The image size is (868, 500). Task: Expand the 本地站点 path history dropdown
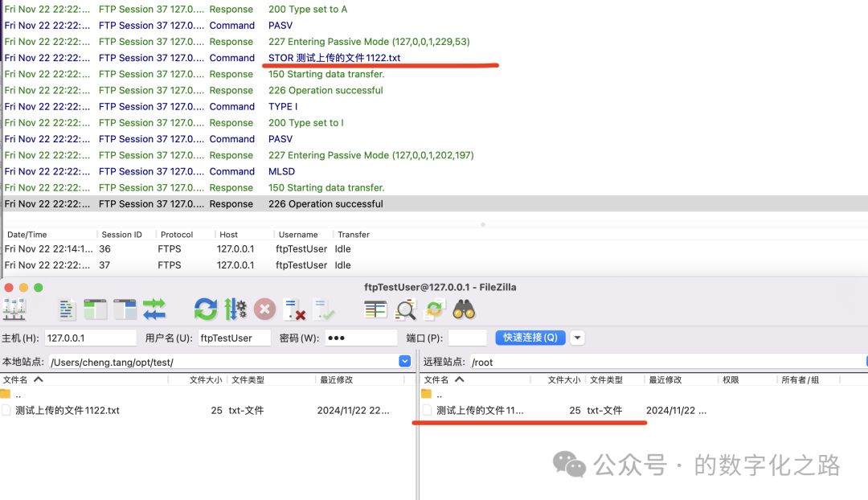coord(404,361)
